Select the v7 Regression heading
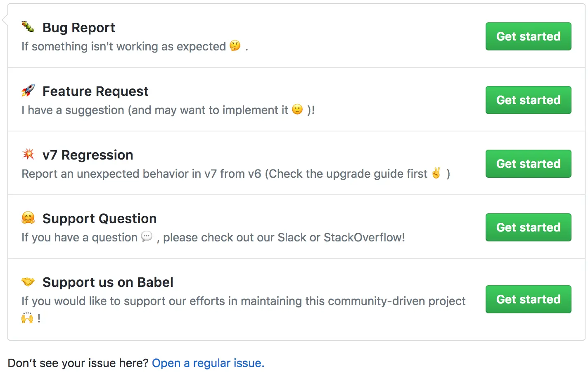This screenshot has height=377, width=588. point(88,155)
